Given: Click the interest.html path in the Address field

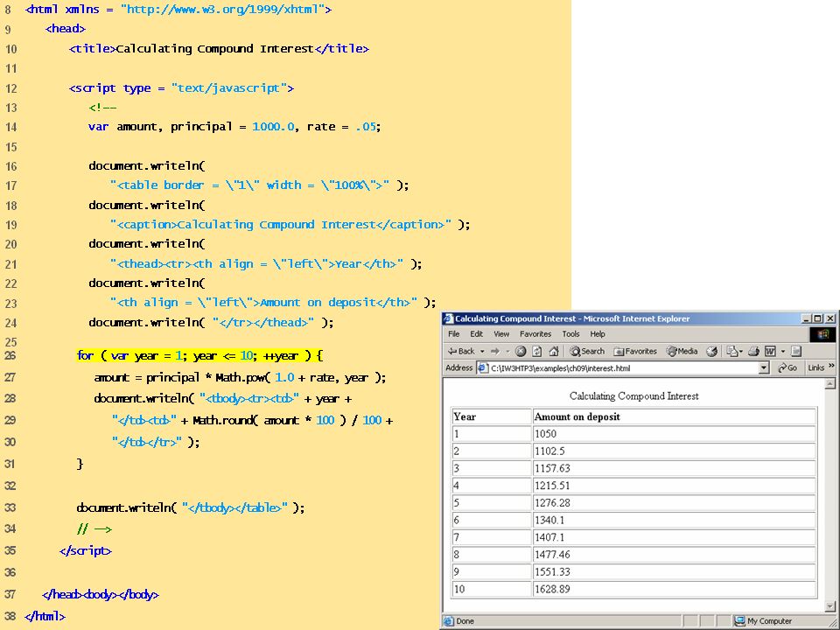Looking at the screenshot, I should [x=560, y=368].
